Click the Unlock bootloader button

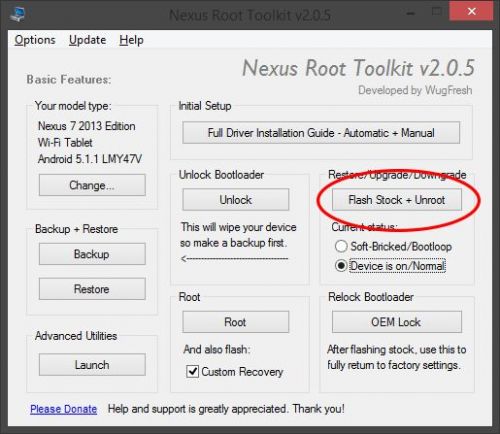(235, 200)
